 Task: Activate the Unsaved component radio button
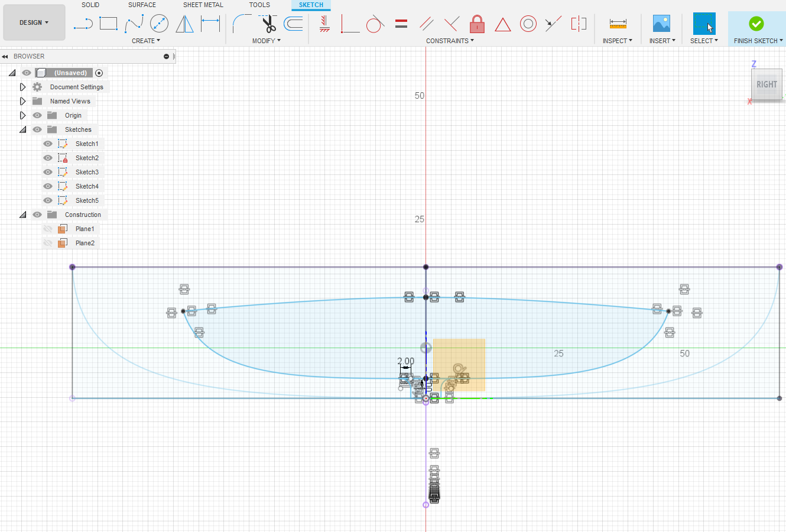(x=99, y=73)
